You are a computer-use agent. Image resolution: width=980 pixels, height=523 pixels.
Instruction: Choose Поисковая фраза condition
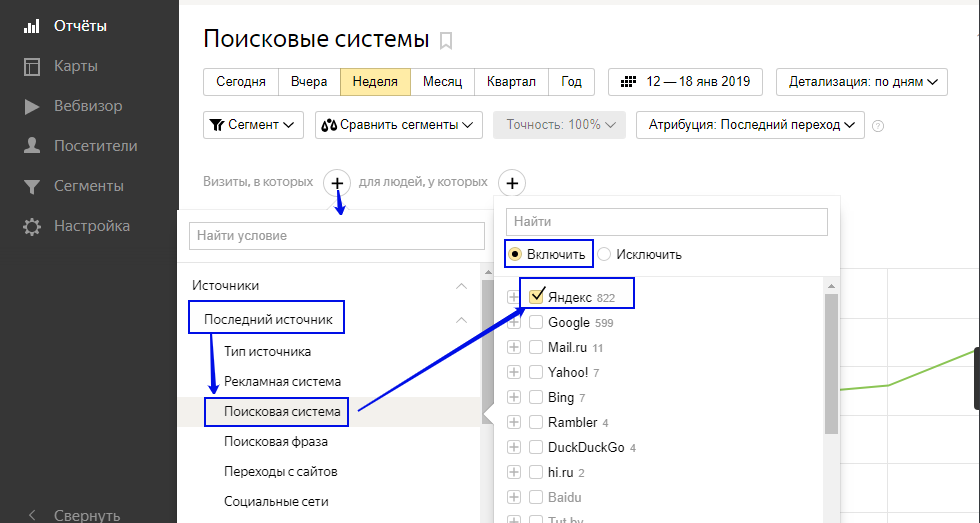click(276, 441)
